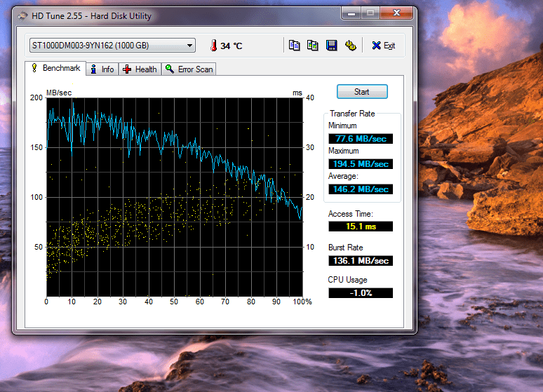Click the Maximum 194.5 MB/sec value
Image resolution: width=543 pixels, height=392 pixels.
361,164
